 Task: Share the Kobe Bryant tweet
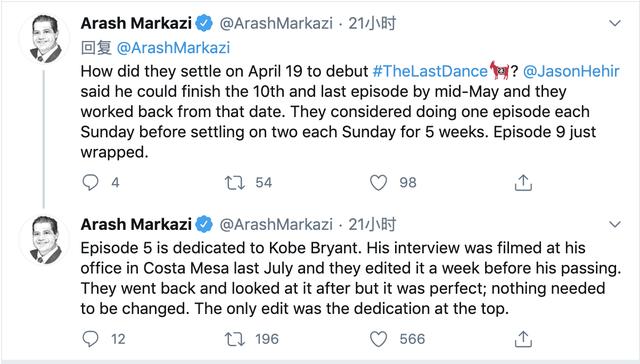click(523, 339)
